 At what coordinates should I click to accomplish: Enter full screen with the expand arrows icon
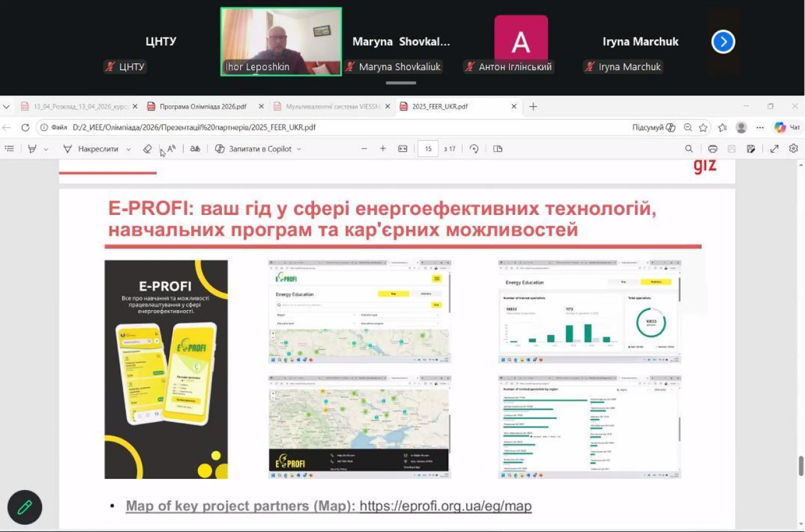coord(774,149)
